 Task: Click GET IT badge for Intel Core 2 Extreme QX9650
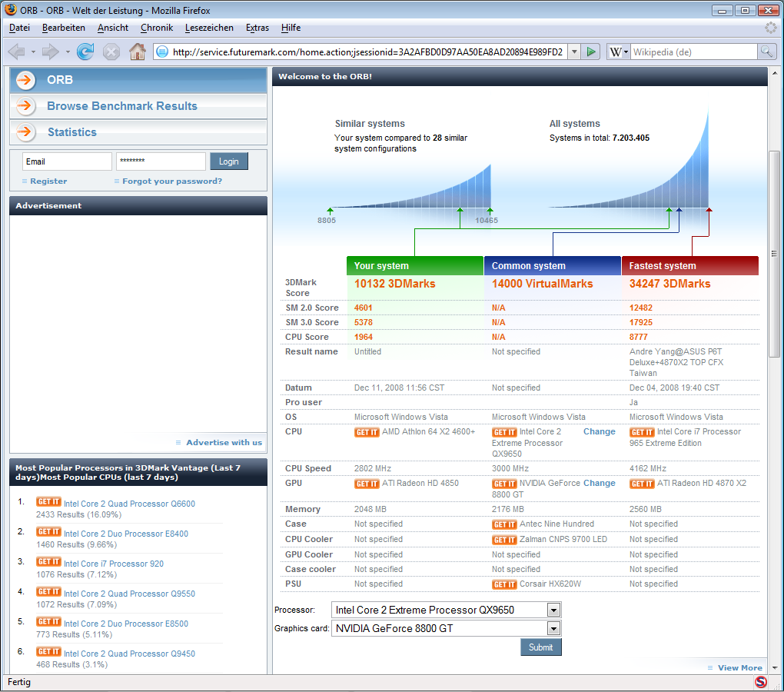(504, 432)
